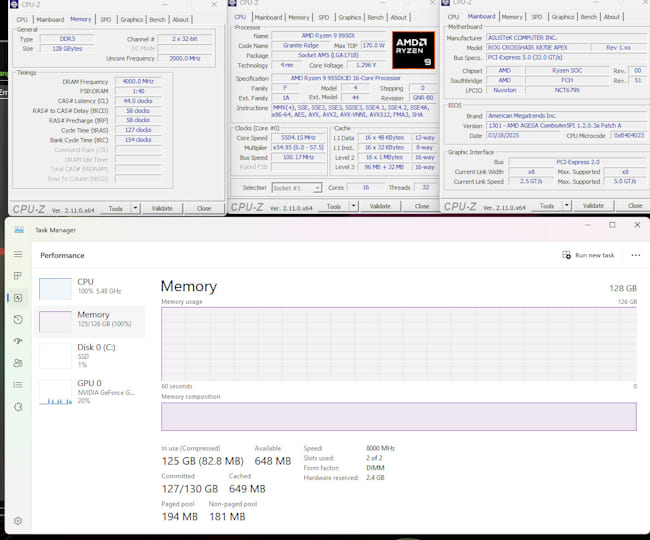
Task: Open Tools dropdown arrow in CPU-Z CPU window
Action: (354, 206)
